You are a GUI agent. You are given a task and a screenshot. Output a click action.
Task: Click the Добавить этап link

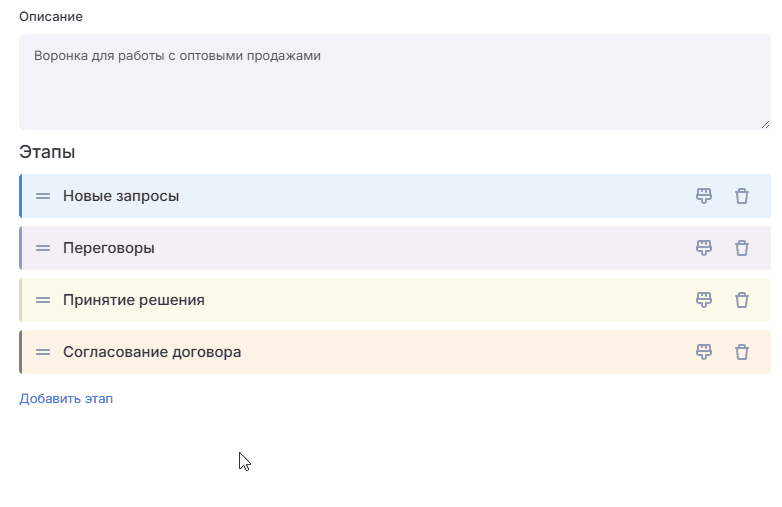[66, 399]
